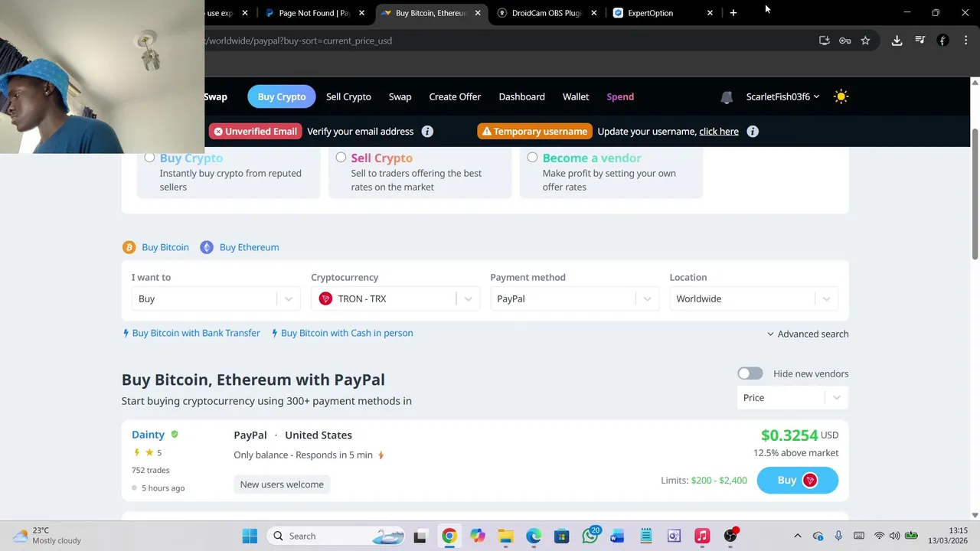Open Wallet in the navigation bar
This screenshot has height=551, width=980.
[x=576, y=96]
